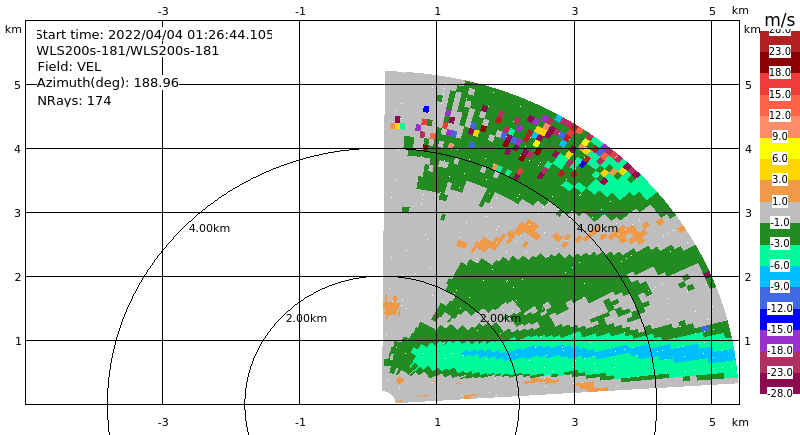Viewport: 800px width, 435px height.
Task: Select the 2 tick label on right y-axis
Action: tap(748, 277)
